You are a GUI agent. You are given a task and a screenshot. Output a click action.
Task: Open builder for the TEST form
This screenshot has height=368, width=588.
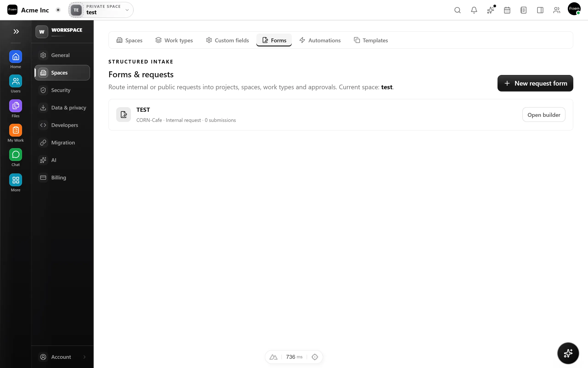point(544,115)
